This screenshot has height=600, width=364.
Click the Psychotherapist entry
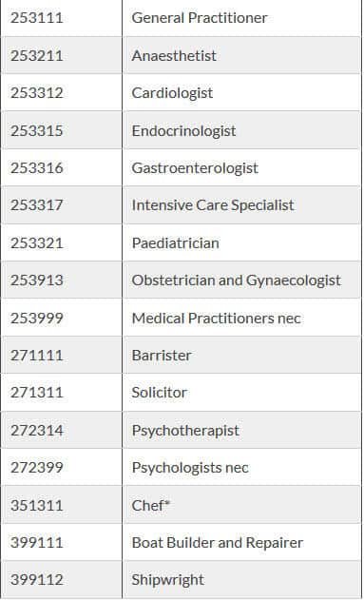pyautogui.click(x=185, y=431)
